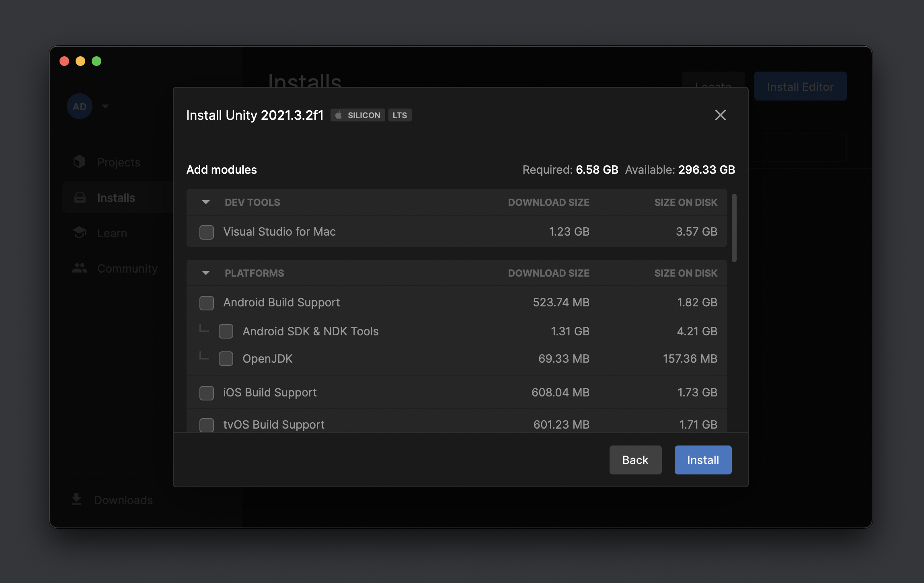This screenshot has width=924, height=583.
Task: Click the modules list scrollbar
Action: 734,228
